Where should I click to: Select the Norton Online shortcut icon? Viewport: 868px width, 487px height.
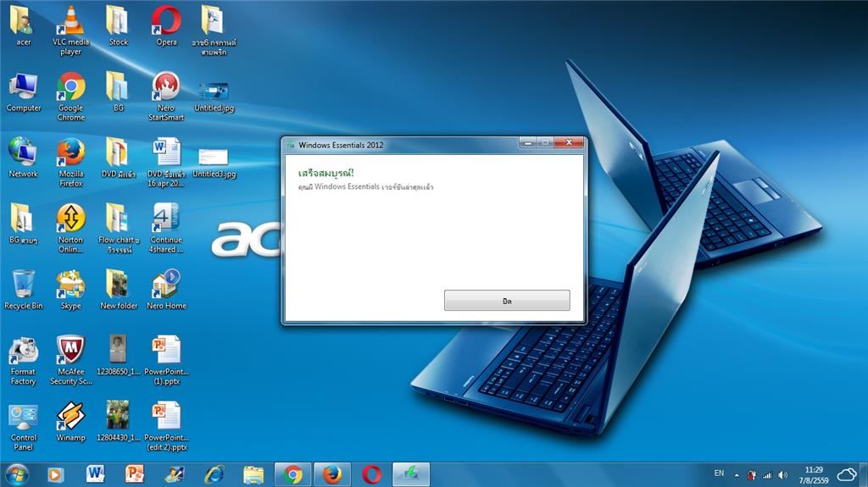[x=71, y=228]
